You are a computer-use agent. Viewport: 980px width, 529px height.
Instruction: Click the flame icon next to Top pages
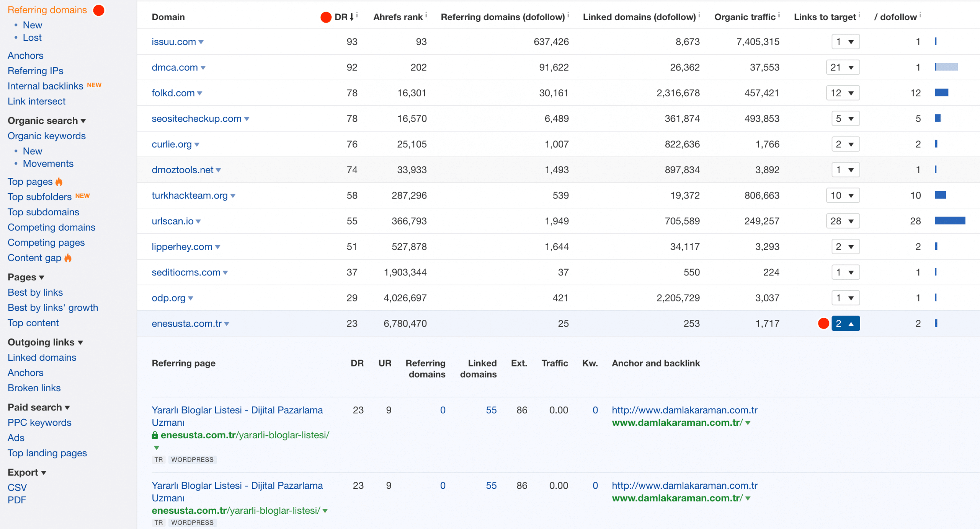tap(59, 181)
